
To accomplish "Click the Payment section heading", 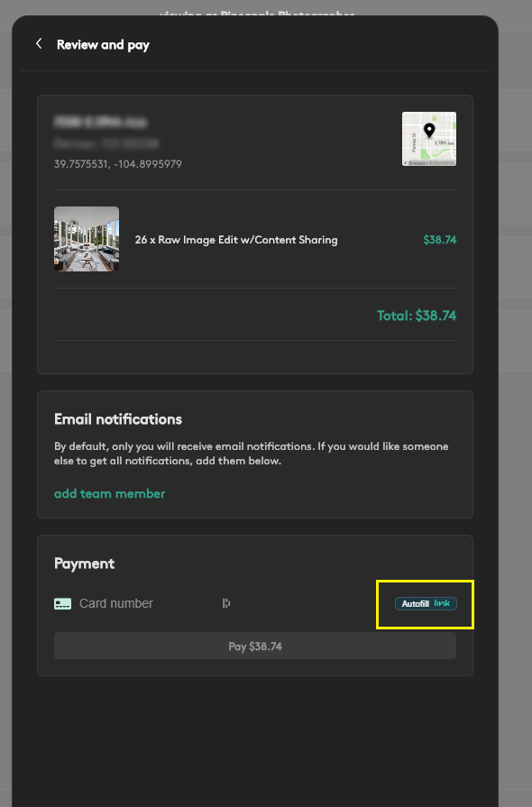I will click(84, 564).
